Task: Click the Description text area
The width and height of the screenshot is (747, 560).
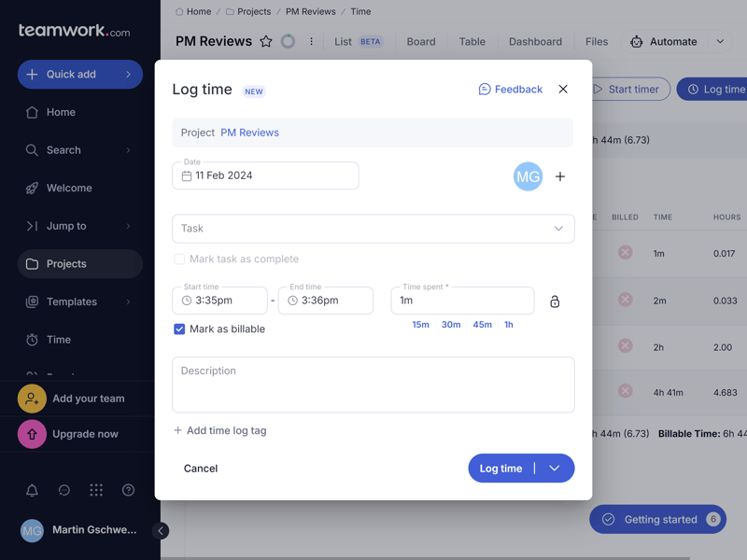Action: (x=373, y=385)
